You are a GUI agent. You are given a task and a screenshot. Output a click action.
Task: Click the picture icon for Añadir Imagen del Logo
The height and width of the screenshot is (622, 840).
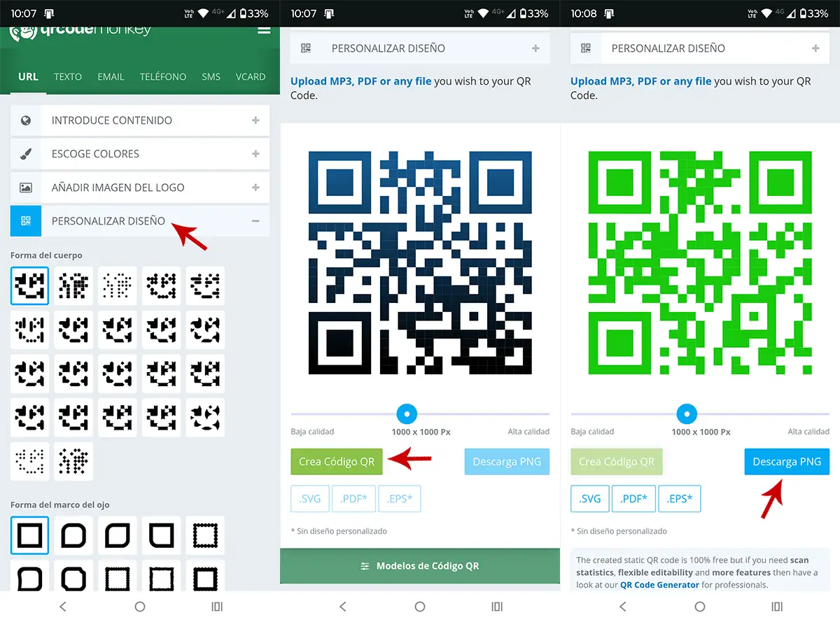[x=26, y=188]
